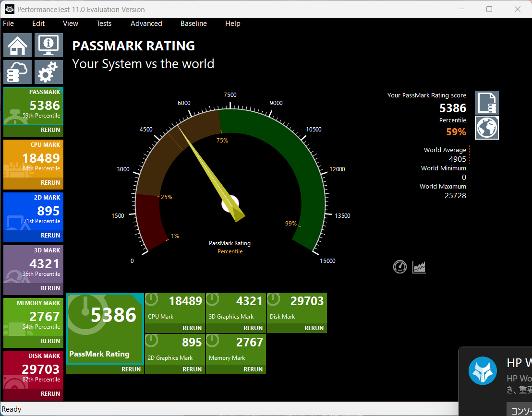The image size is (532, 416).
Task: Select the 2D Mark sidebar tile
Action: coord(33,212)
